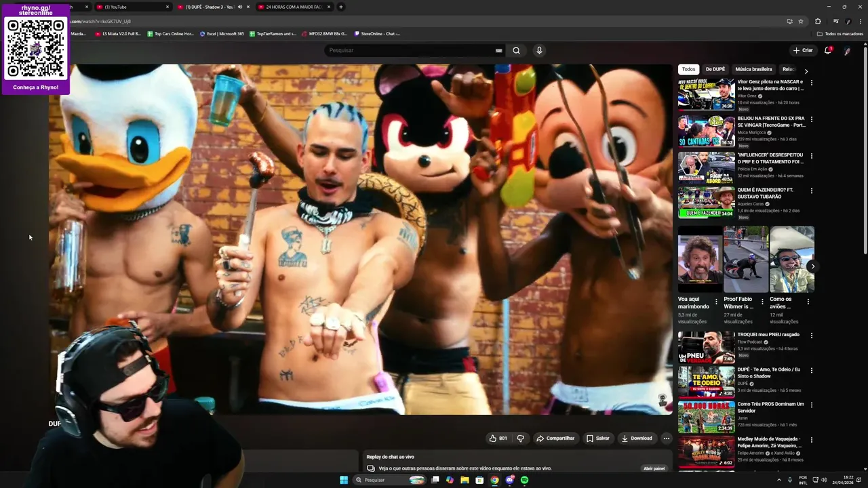Image resolution: width=868 pixels, height=488 pixels.
Task: Open Chrome from the taskbar
Action: (494, 480)
